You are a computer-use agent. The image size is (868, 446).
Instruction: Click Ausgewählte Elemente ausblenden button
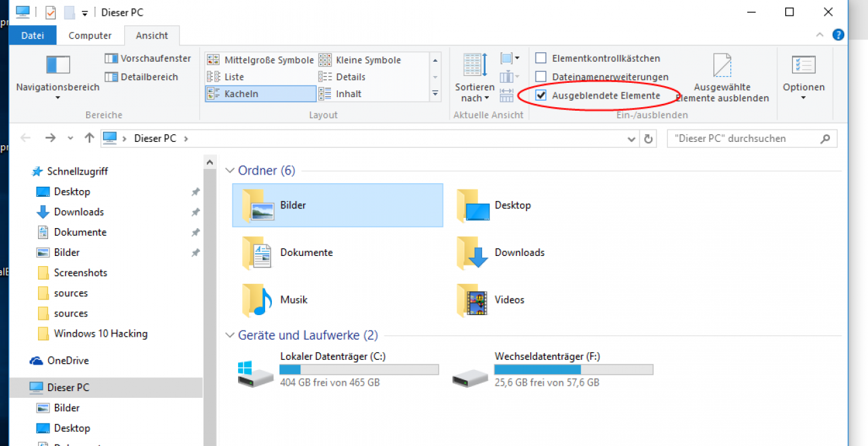tap(722, 77)
